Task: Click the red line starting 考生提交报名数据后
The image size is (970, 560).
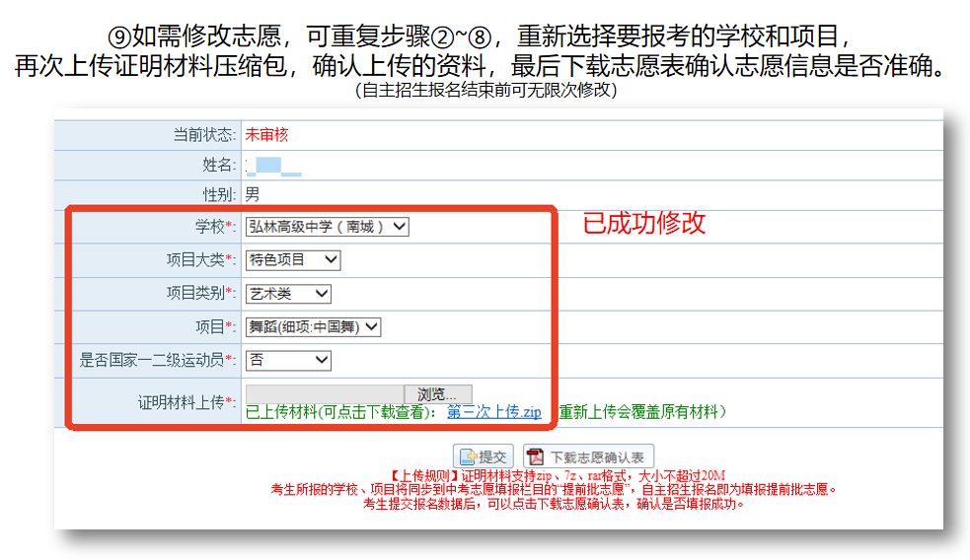Action: [554, 505]
